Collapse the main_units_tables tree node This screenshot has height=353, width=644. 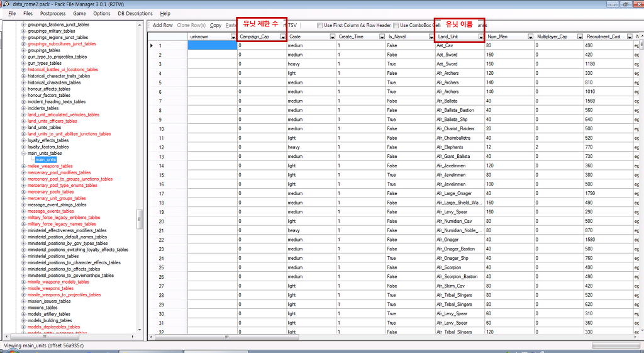(x=24, y=154)
